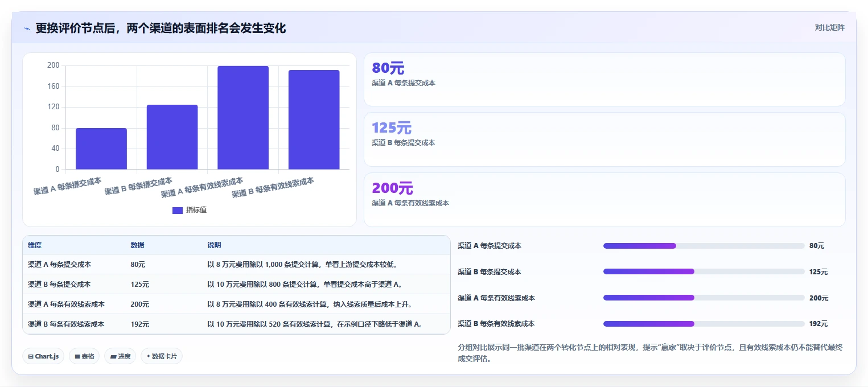Click description mentioning 520 条有效线索计算
The image size is (868, 387).
[315, 324]
